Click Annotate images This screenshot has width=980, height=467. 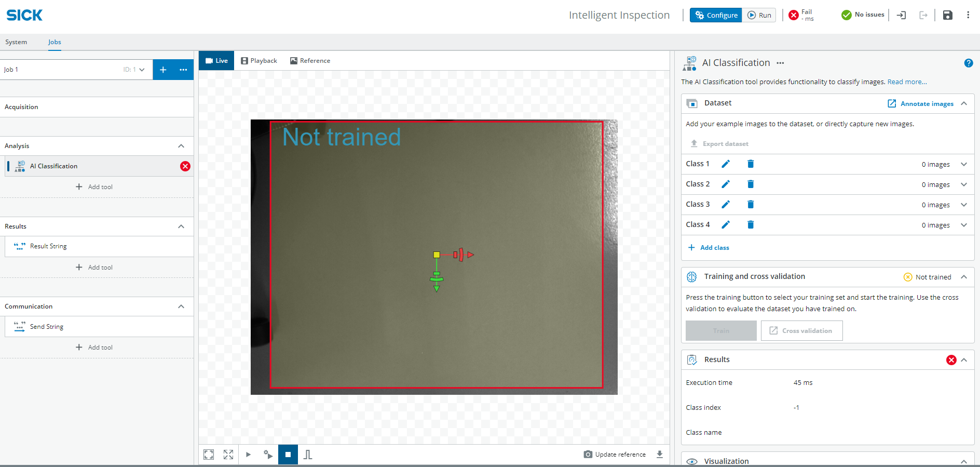pyautogui.click(x=921, y=103)
